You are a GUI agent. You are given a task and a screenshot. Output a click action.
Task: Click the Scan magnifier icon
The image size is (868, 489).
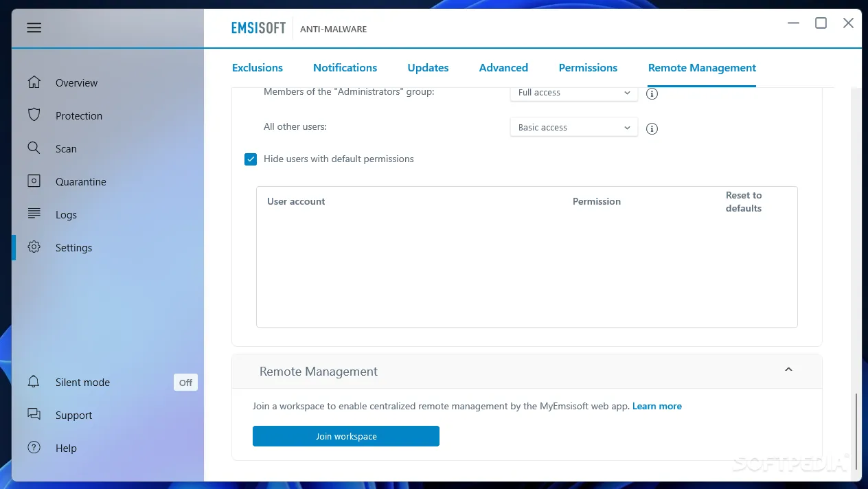point(34,148)
